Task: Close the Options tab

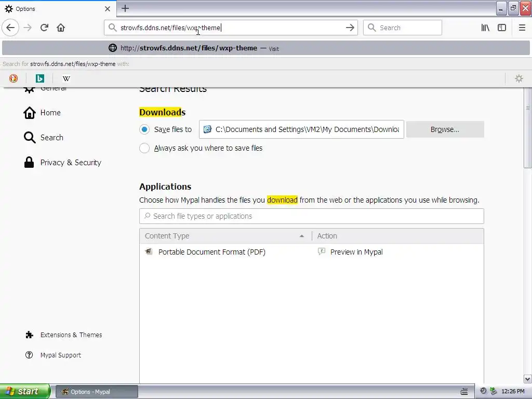Action: [107, 8]
